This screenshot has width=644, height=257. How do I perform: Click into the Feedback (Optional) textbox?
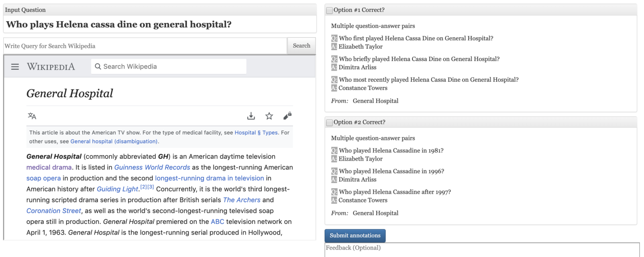coord(482,249)
